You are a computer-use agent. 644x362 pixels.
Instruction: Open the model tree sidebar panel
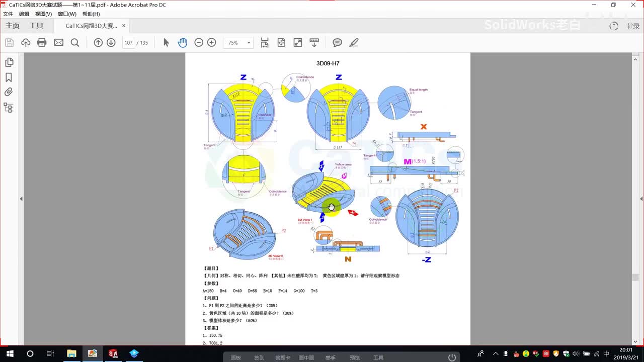click(9, 108)
